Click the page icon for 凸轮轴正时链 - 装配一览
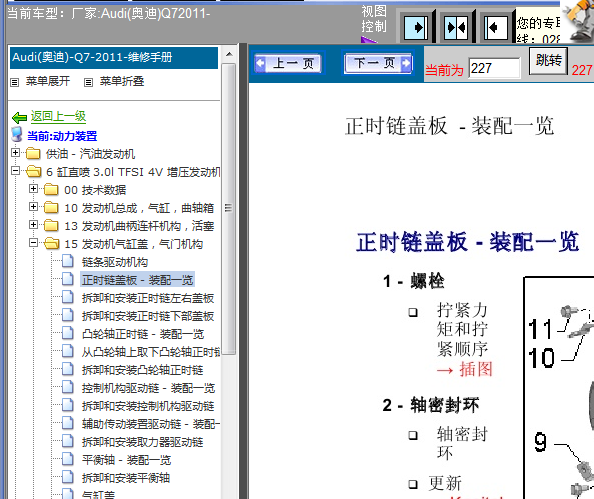594x499 pixels. tap(68, 333)
